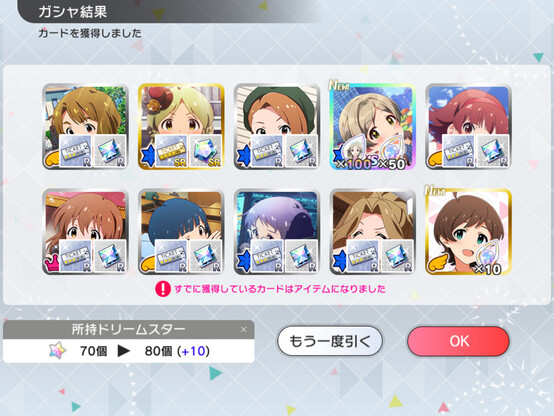Click the pink exclamation warning icon

[x=163, y=289]
